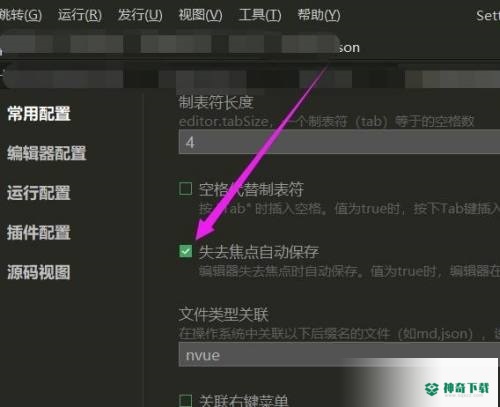The height and width of the screenshot is (407, 500).
Task: Open the 工具(T) menu
Action: tap(260, 15)
